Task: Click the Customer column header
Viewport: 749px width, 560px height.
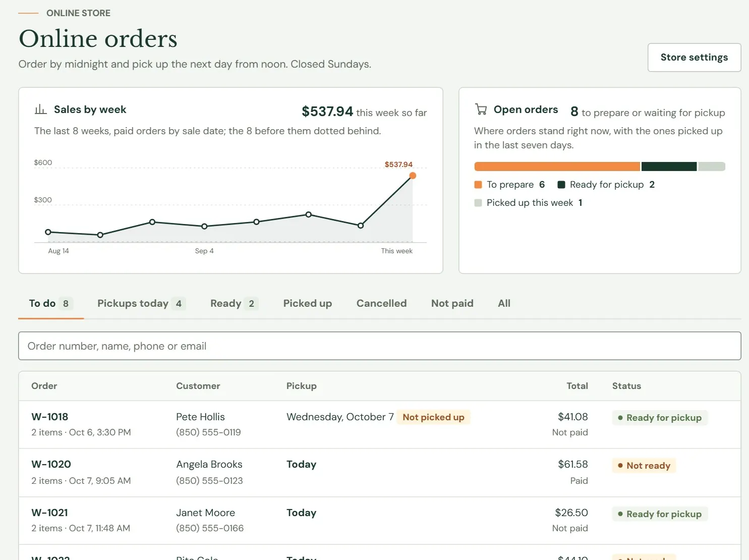Action: 198,386
